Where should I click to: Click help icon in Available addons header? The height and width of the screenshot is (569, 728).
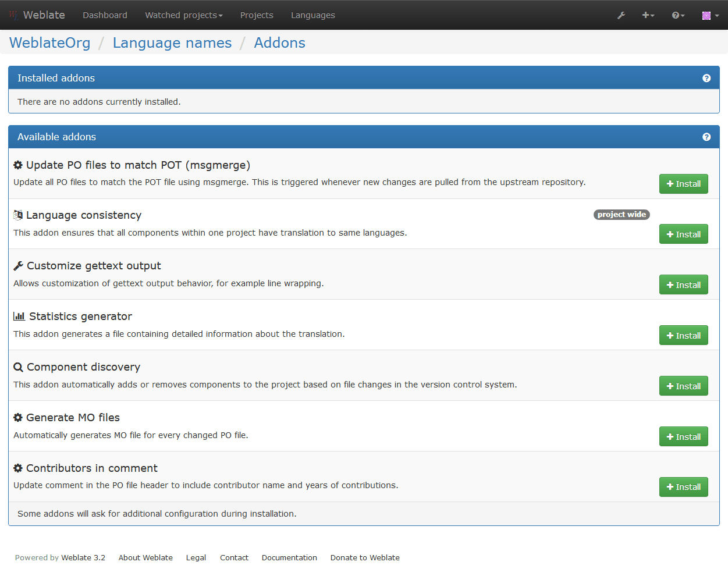point(706,137)
